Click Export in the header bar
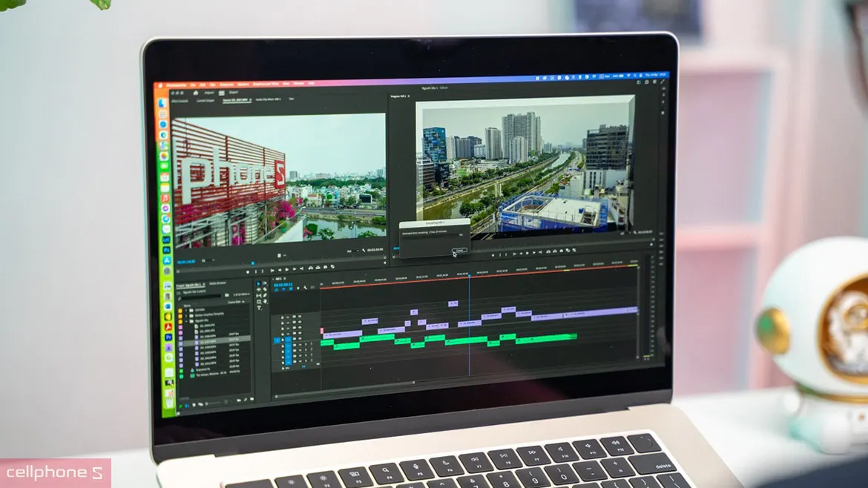The width and height of the screenshot is (868, 488). pos(234,93)
